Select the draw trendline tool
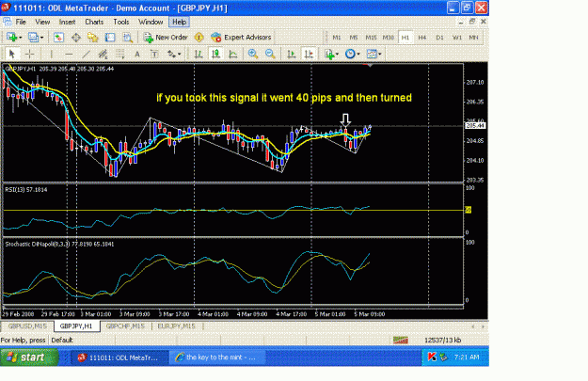This screenshot has width=588, height=381. [86, 54]
